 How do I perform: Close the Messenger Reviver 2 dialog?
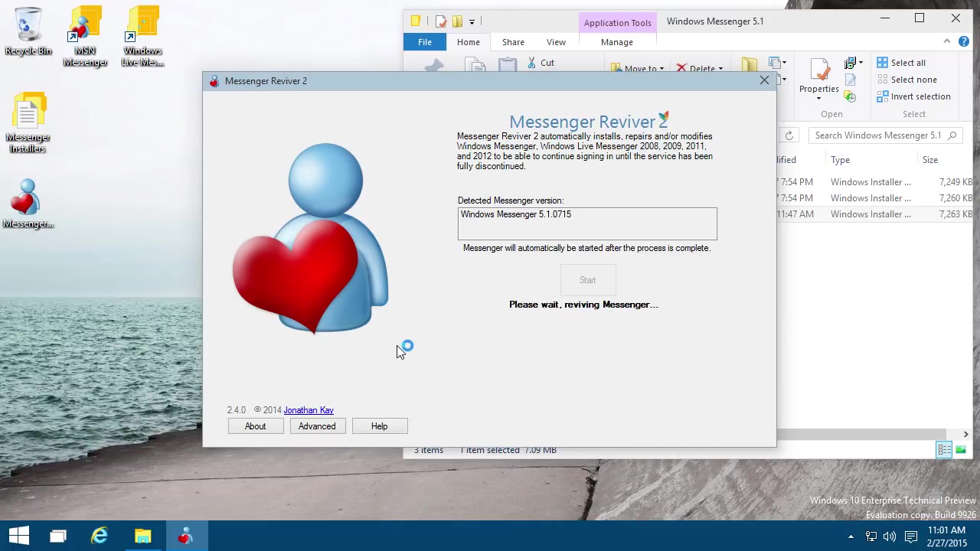pyautogui.click(x=764, y=80)
